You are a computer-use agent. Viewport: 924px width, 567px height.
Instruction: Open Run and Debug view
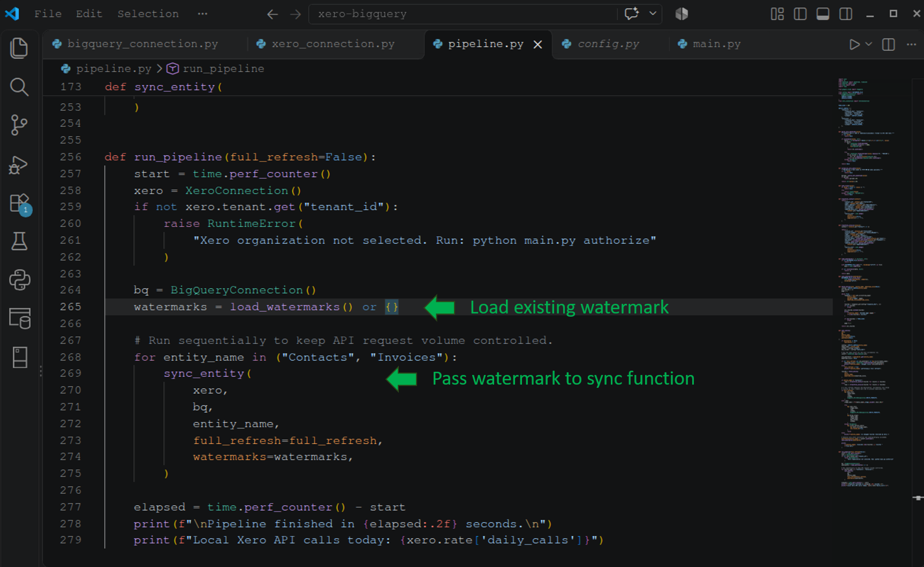[19, 165]
